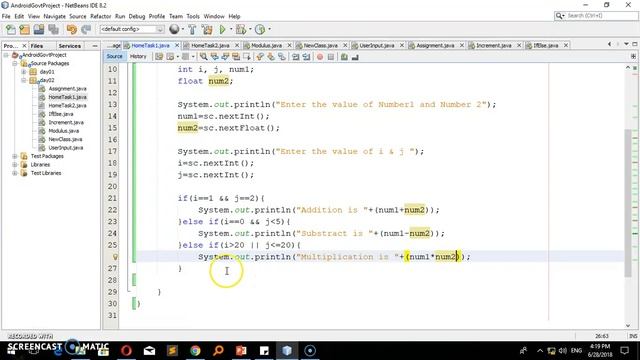640x360 pixels.
Task: Click the Uncomment icon in editor toolbar
Action: tap(355, 57)
